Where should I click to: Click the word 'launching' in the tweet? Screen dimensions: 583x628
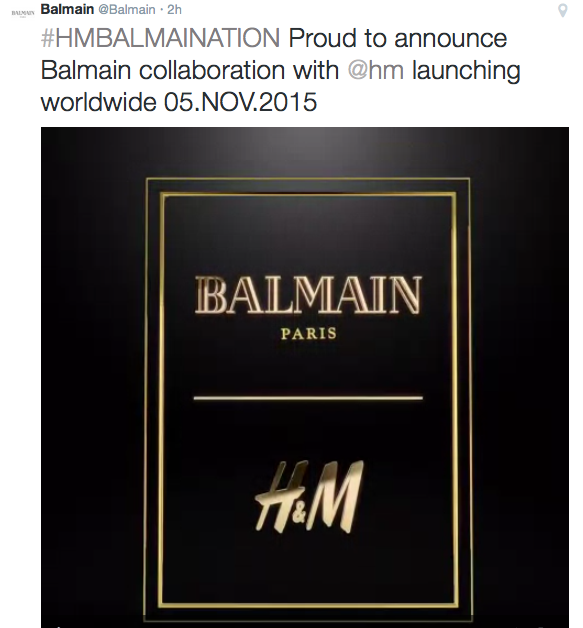pos(466,71)
